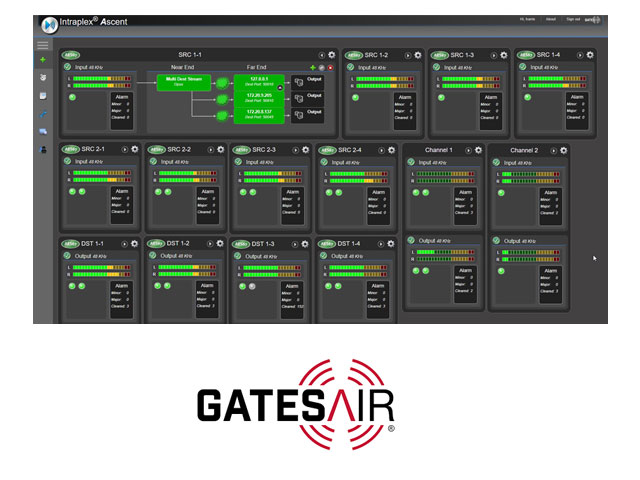Toggle the Channel 2 Output status check icon

[x=497, y=240]
